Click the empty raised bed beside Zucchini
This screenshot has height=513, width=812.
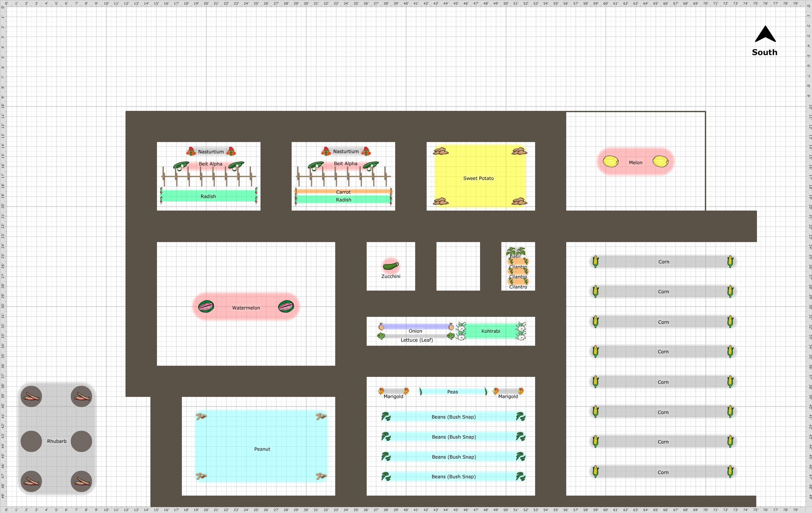[x=458, y=266]
